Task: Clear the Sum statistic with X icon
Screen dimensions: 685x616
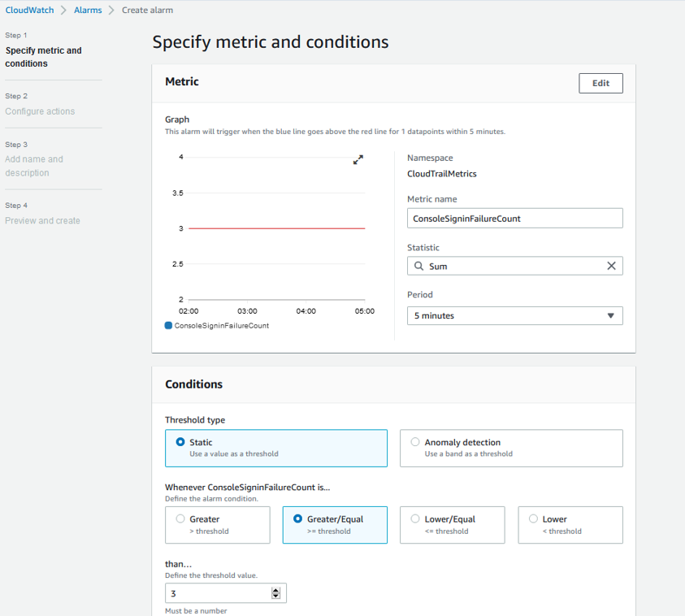Action: click(x=611, y=266)
